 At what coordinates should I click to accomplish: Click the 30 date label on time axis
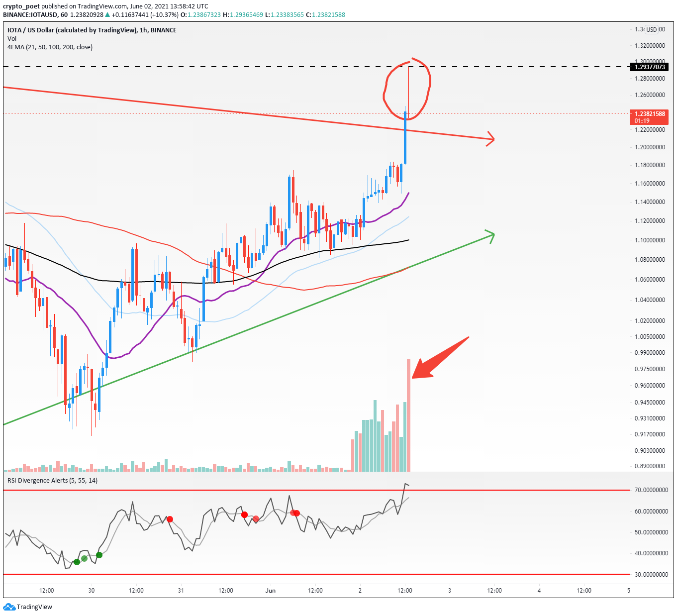point(92,591)
